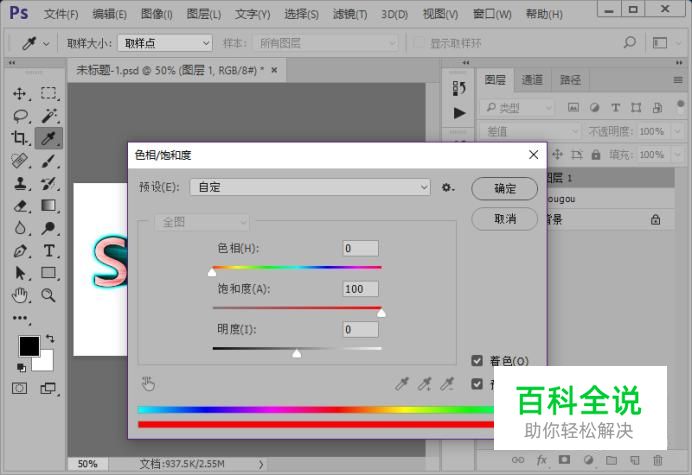The width and height of the screenshot is (692, 475).
Task: Click the 取消 button
Action: click(x=504, y=219)
